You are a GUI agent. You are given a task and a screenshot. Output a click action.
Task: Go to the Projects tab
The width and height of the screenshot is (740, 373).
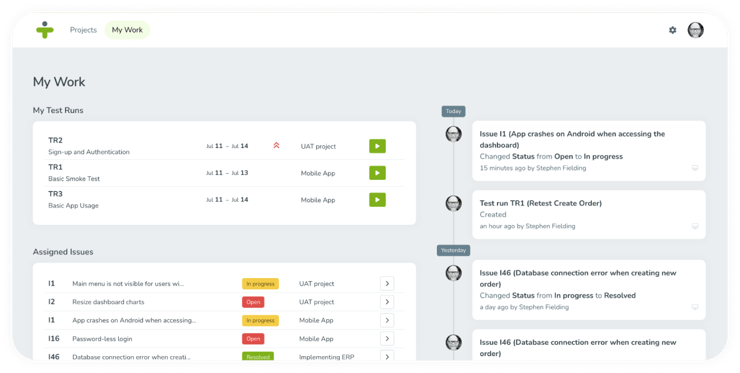point(83,30)
